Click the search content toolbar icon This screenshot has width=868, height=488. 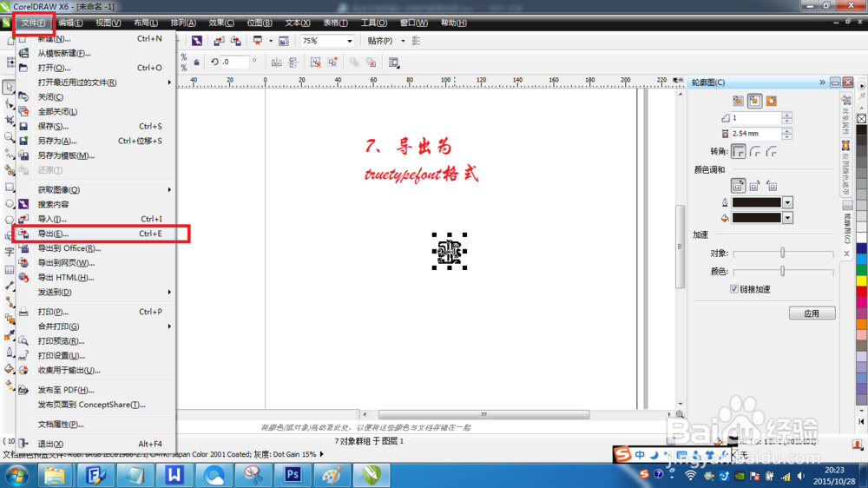pos(196,41)
